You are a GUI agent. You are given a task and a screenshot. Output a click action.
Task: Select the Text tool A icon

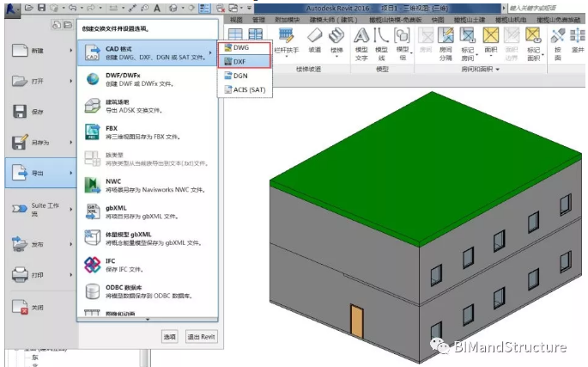(x=157, y=8)
